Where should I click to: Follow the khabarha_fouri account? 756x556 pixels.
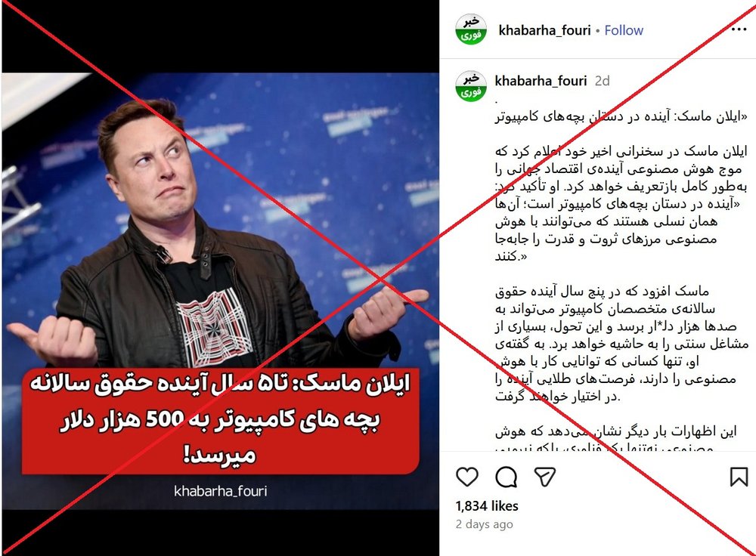[x=624, y=30]
